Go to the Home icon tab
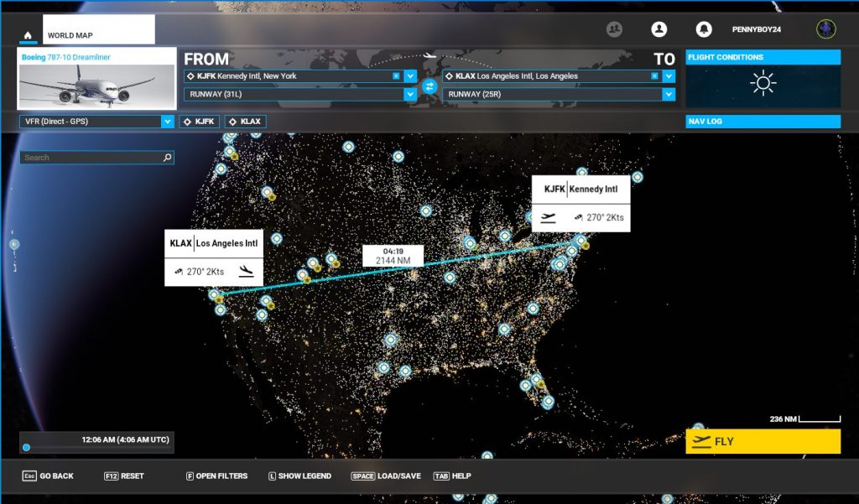 [28, 35]
